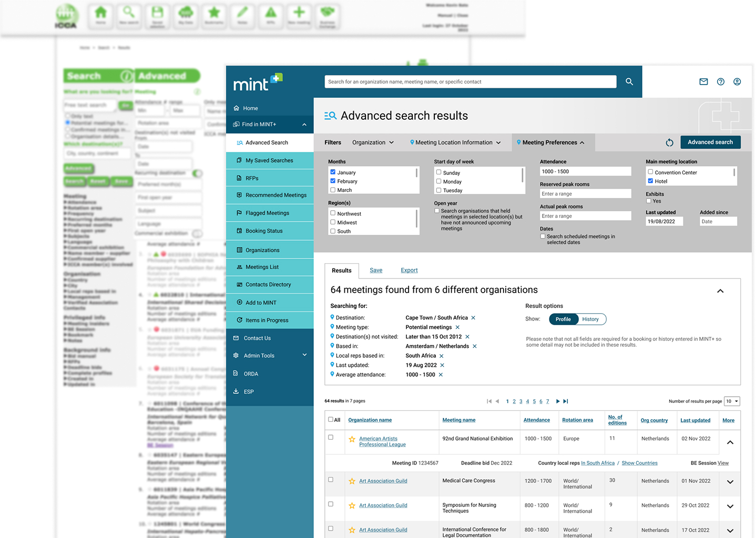Open the results per page dropdown

pos(731,401)
